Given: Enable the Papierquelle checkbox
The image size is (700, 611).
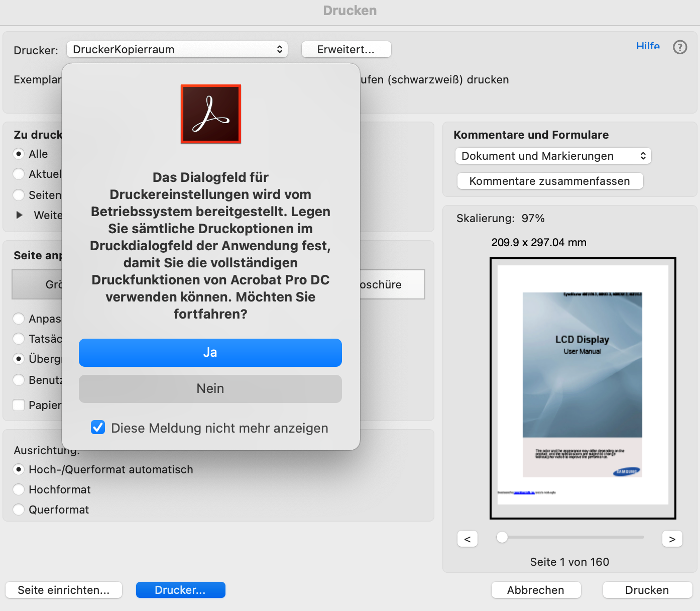Looking at the screenshot, I should pyautogui.click(x=19, y=405).
